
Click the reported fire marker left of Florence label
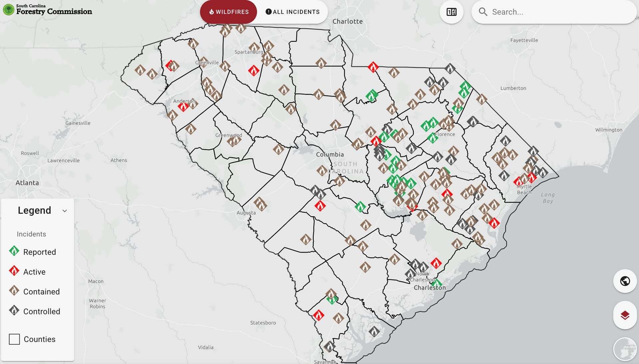tap(432, 138)
